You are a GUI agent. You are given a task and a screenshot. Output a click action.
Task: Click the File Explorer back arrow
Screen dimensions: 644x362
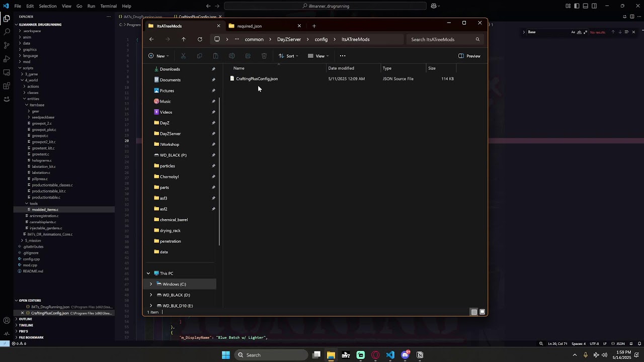tap(151, 39)
